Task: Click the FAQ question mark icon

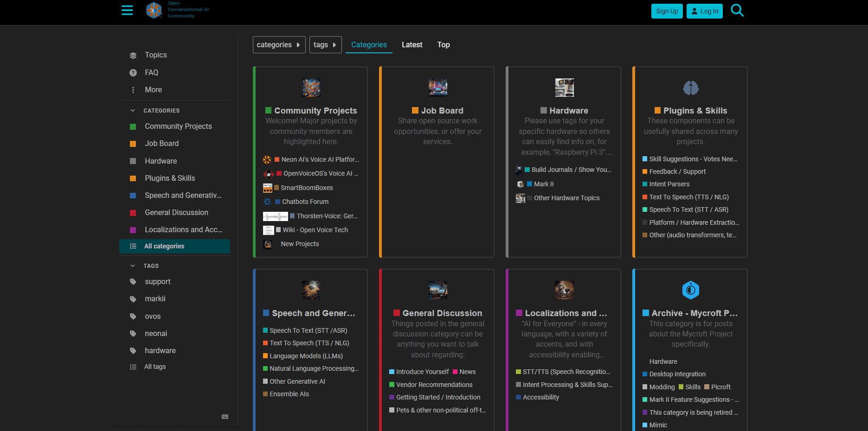Action: (x=133, y=73)
